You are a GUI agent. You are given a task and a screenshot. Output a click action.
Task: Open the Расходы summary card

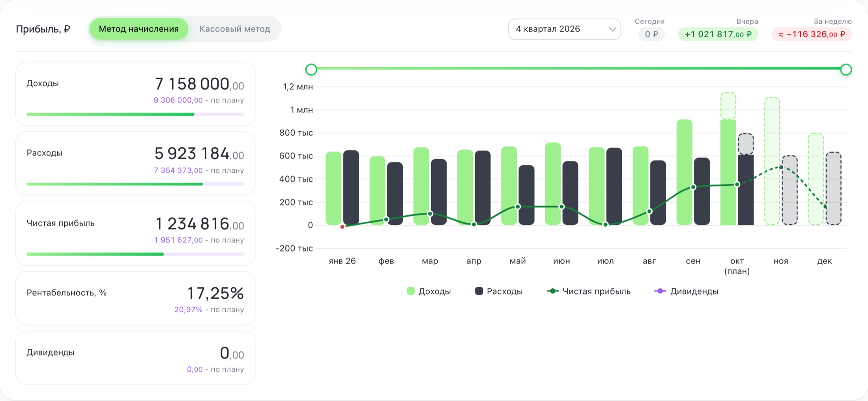(135, 164)
